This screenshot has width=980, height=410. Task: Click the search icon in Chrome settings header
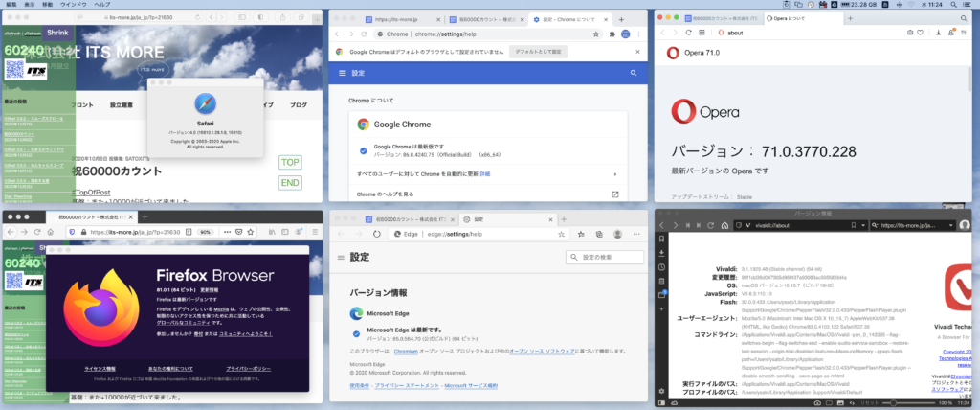633,72
